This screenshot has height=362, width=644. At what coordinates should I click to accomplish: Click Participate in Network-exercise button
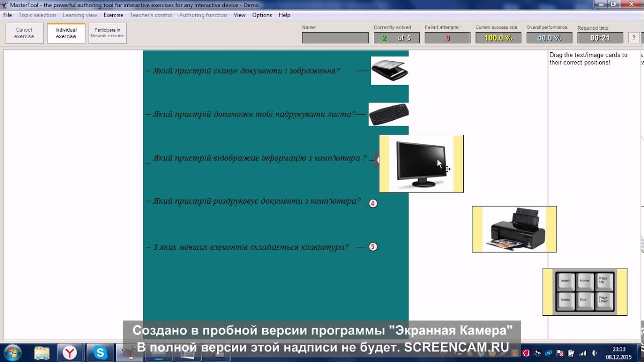tap(108, 33)
